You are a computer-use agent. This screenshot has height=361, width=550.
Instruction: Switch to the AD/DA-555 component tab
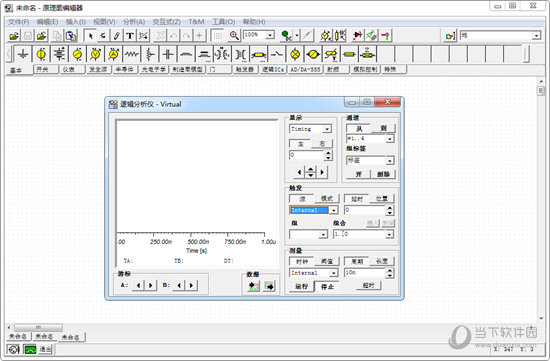pyautogui.click(x=305, y=69)
